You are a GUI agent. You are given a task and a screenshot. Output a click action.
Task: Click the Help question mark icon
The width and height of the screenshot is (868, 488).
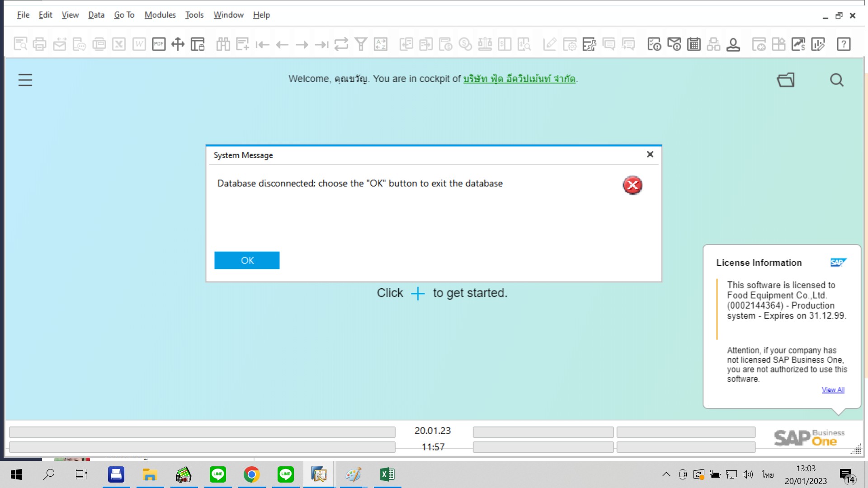[x=844, y=44]
